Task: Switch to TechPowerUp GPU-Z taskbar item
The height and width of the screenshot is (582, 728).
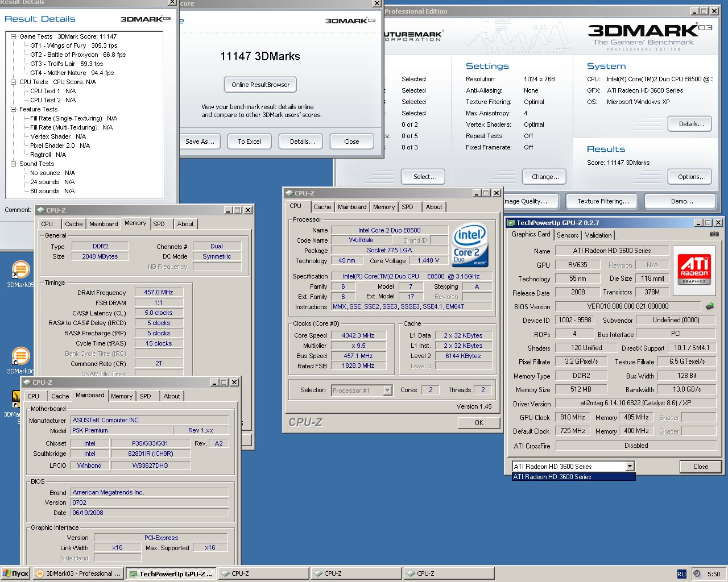Action: (171, 574)
